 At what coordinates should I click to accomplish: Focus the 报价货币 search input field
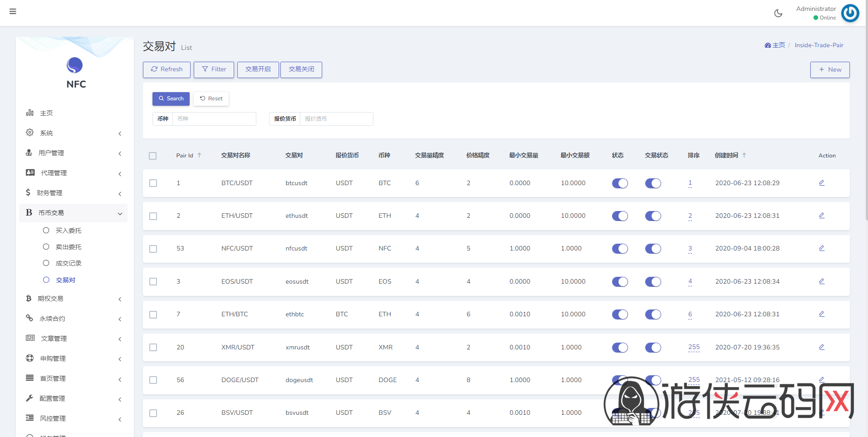coord(336,119)
